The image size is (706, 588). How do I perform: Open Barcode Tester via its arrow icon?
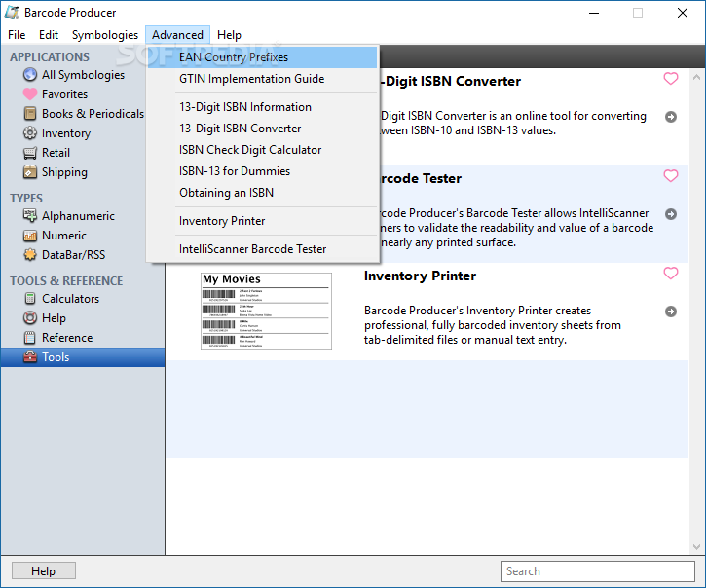(x=671, y=214)
